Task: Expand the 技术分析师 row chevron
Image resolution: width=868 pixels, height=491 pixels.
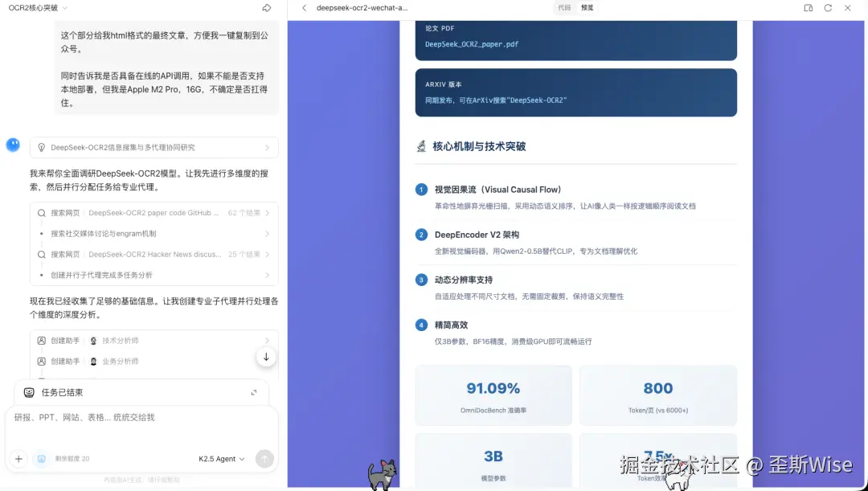Action: coord(268,341)
